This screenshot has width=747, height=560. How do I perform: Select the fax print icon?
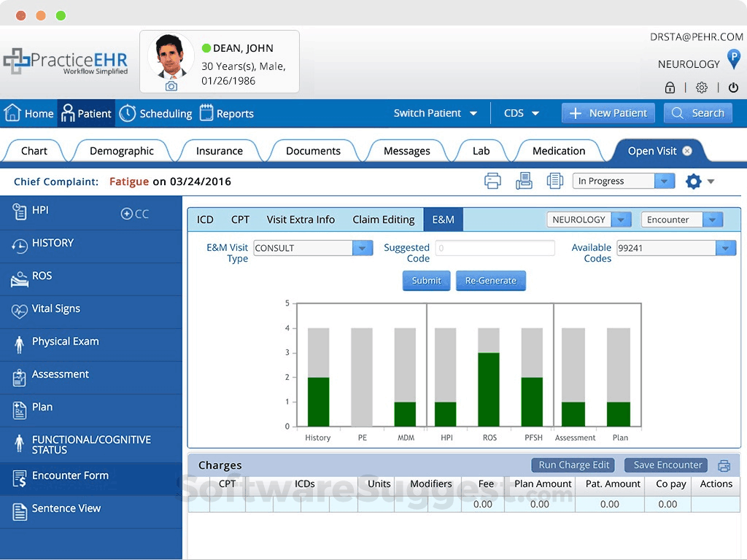pos(524,181)
